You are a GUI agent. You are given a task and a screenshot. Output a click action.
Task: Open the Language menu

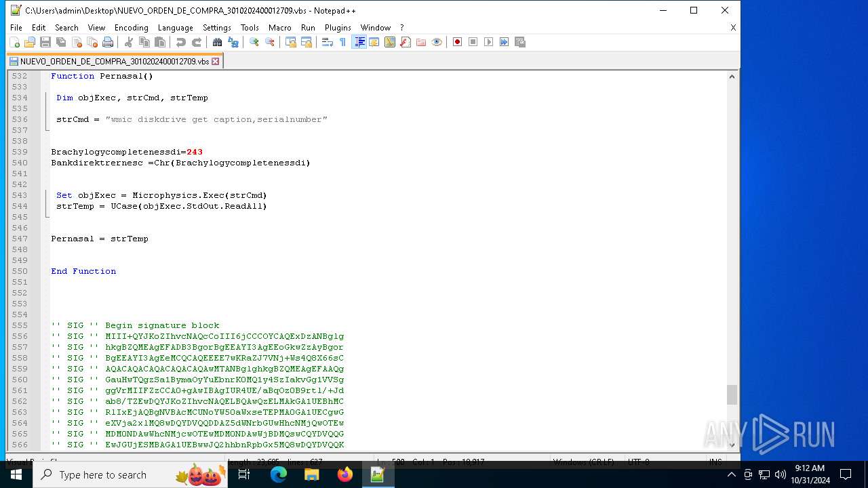click(176, 28)
